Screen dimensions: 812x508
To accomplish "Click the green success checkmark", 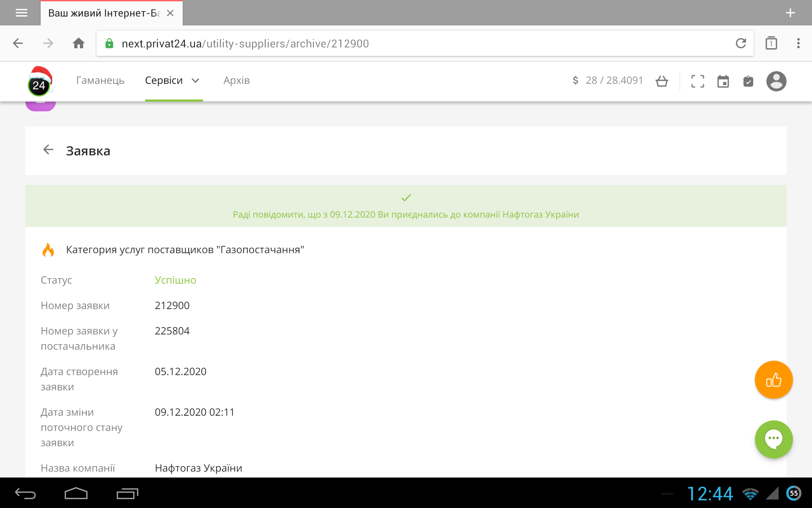I will click(x=406, y=197).
